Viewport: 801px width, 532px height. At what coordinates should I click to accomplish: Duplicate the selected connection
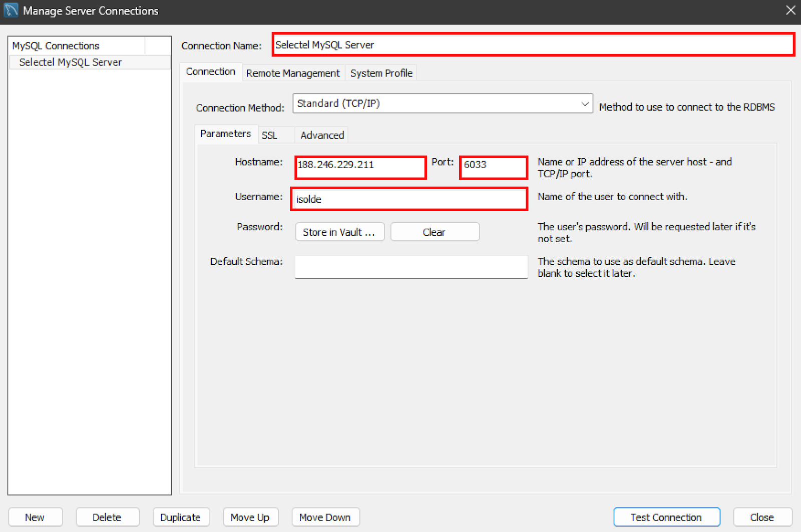click(x=181, y=517)
